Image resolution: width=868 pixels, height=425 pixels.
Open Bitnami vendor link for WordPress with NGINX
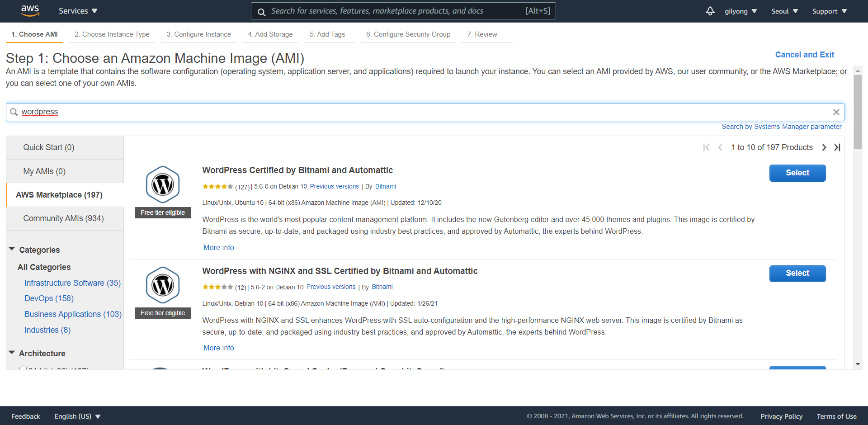(382, 287)
